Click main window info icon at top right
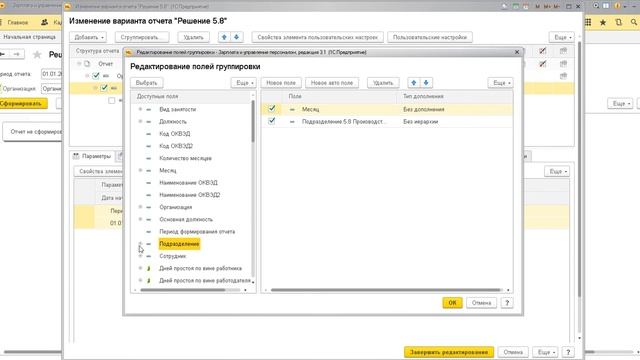 617,6
